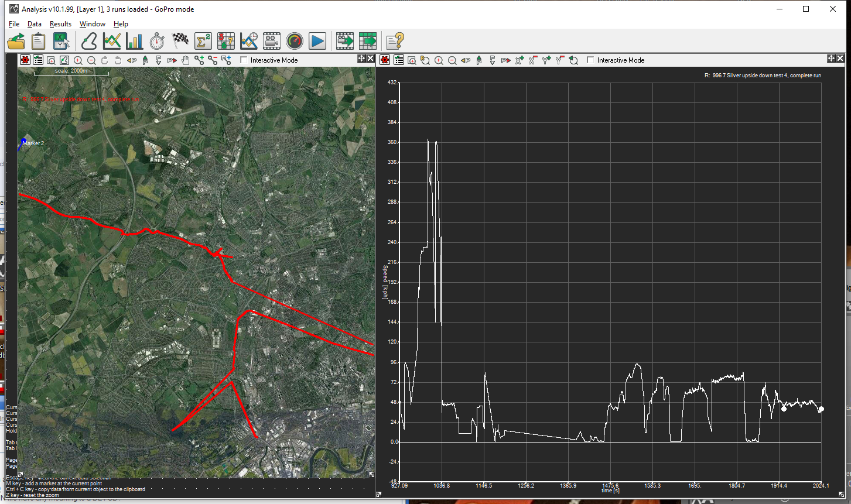Screen dimensions: 851x504
Task: Zoom out on the map panel
Action: [91, 60]
